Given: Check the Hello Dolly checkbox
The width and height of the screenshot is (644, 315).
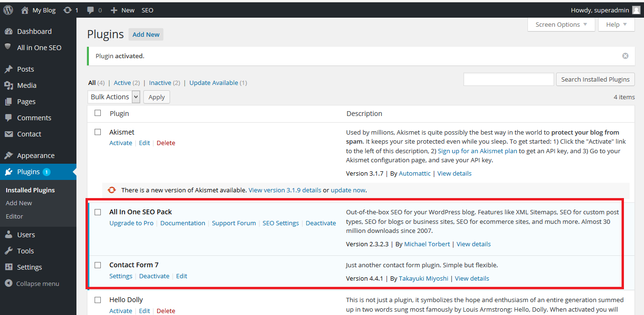Looking at the screenshot, I should click(x=98, y=300).
